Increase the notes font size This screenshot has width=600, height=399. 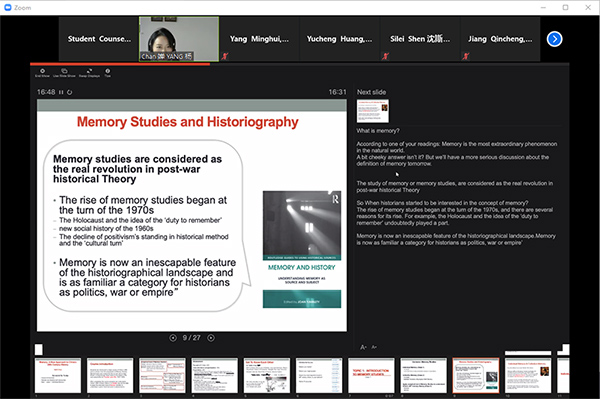click(x=363, y=347)
